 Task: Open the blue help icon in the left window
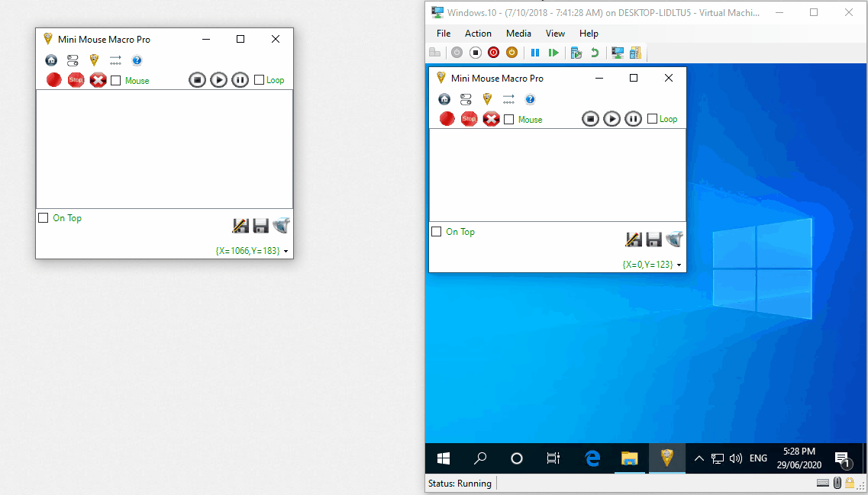tap(137, 60)
